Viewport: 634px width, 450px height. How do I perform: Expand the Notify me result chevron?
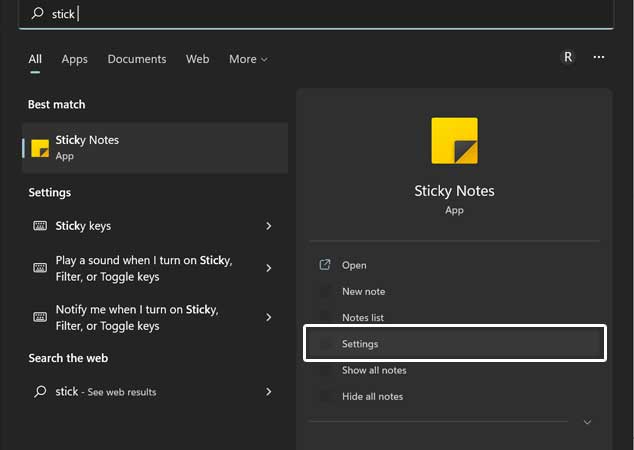click(x=268, y=317)
